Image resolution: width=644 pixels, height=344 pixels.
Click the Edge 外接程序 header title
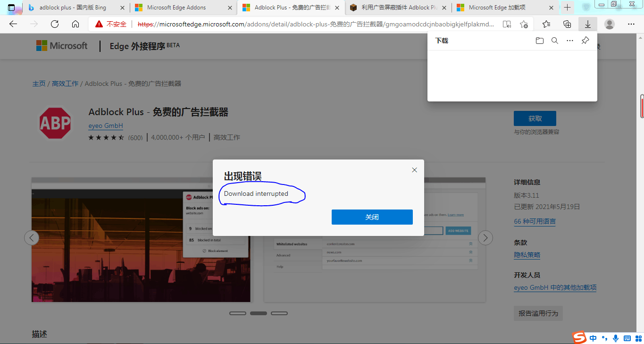pyautogui.click(x=145, y=46)
